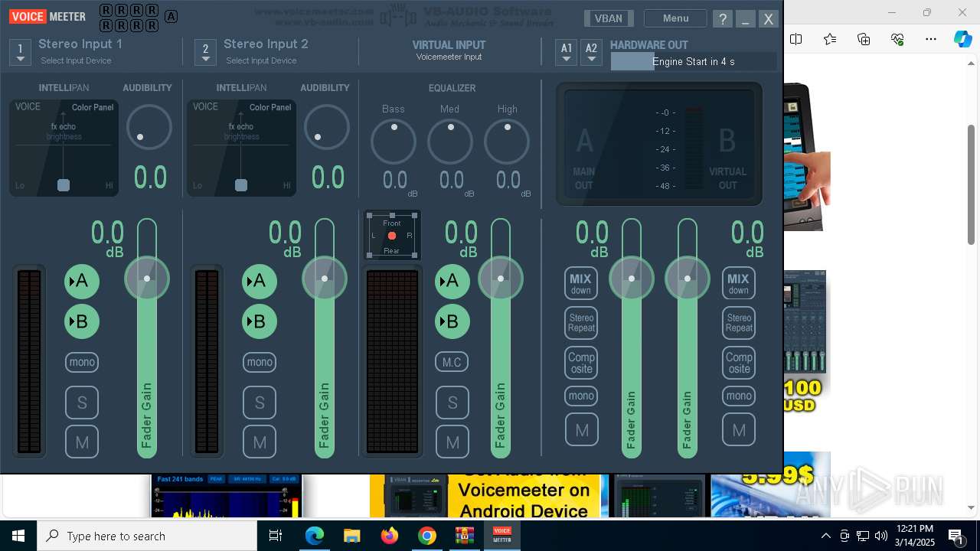Toggle A bus routing on Stereo Input 2
The width and height of the screenshot is (980, 551).
(260, 282)
